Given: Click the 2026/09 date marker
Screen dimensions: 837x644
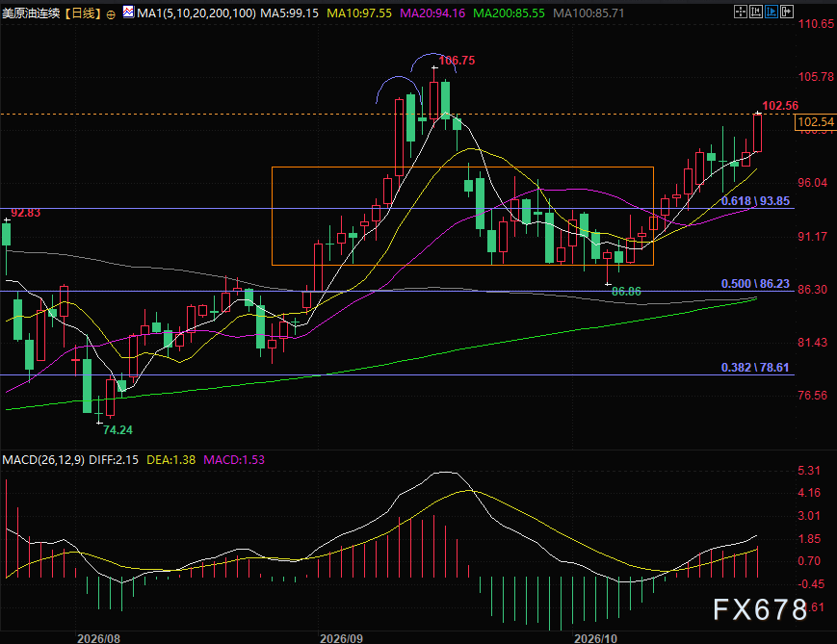Looking at the screenshot, I should click(x=341, y=638).
